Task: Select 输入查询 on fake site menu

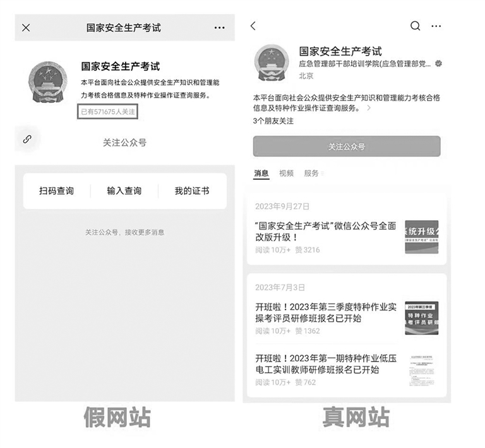Action: point(124,191)
